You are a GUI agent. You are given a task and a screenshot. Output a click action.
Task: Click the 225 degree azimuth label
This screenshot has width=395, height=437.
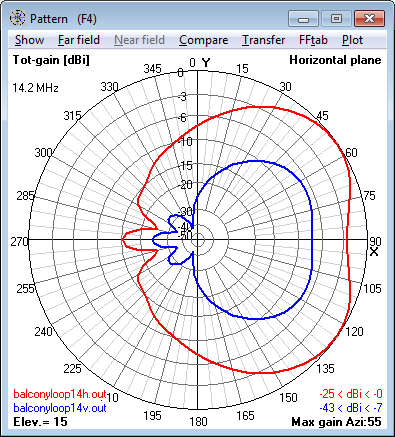coord(72,368)
